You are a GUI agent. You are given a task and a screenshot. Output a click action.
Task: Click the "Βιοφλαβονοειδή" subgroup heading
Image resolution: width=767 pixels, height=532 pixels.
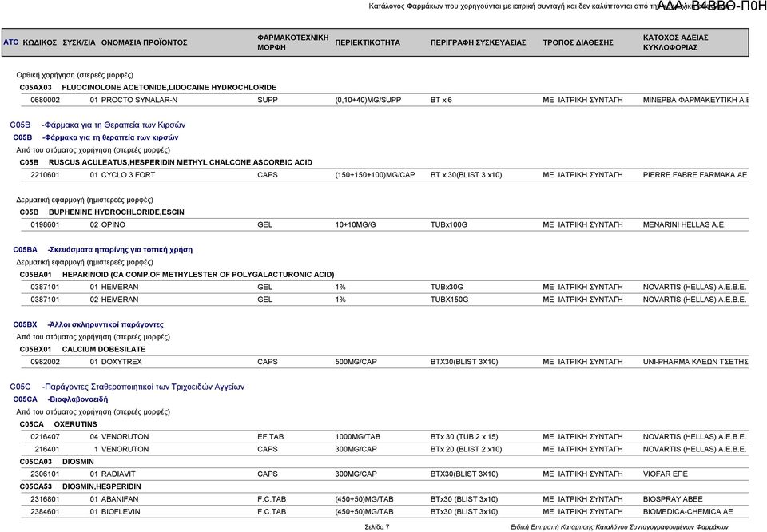[77, 399]
